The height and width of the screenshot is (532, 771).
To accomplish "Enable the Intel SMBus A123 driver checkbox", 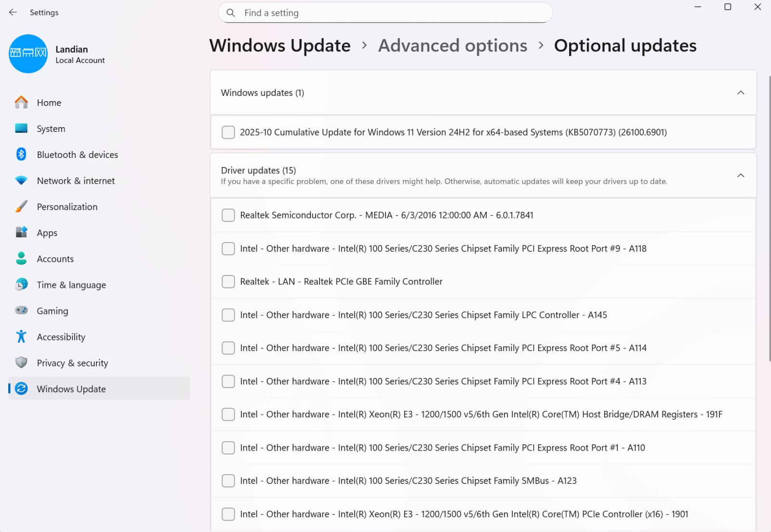I will 228,480.
